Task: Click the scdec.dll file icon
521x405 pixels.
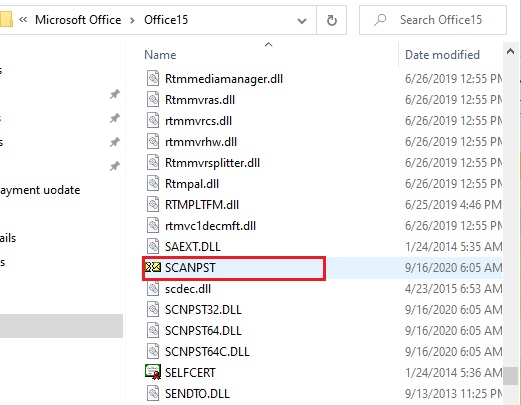Action: 153,288
